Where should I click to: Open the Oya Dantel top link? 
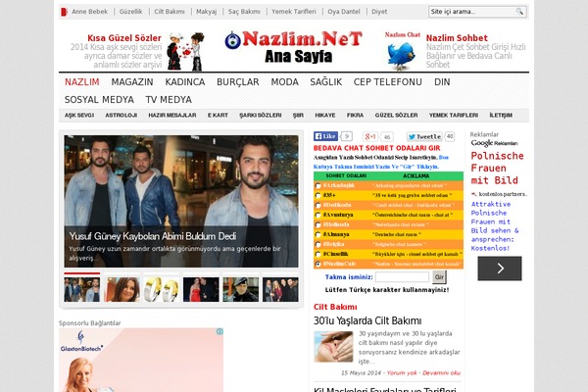[x=344, y=12]
